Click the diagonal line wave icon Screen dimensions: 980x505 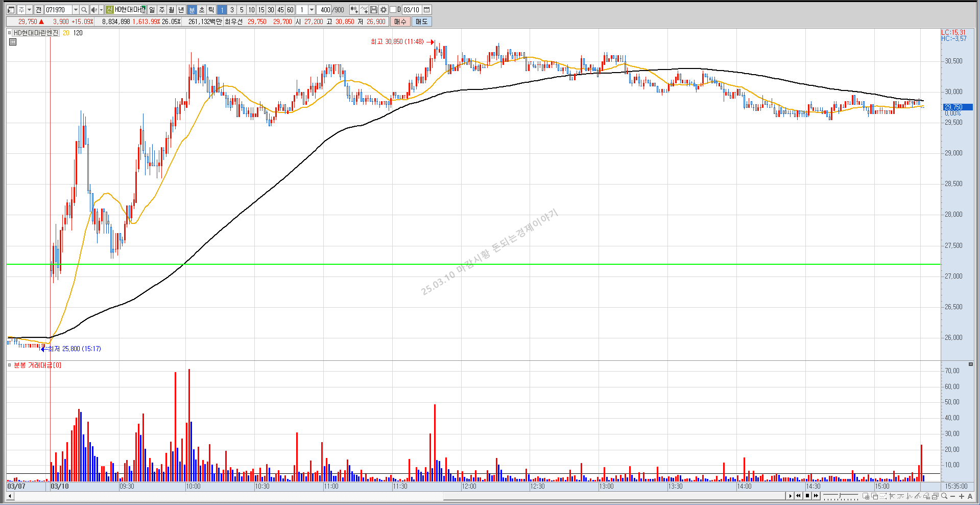[918, 496]
